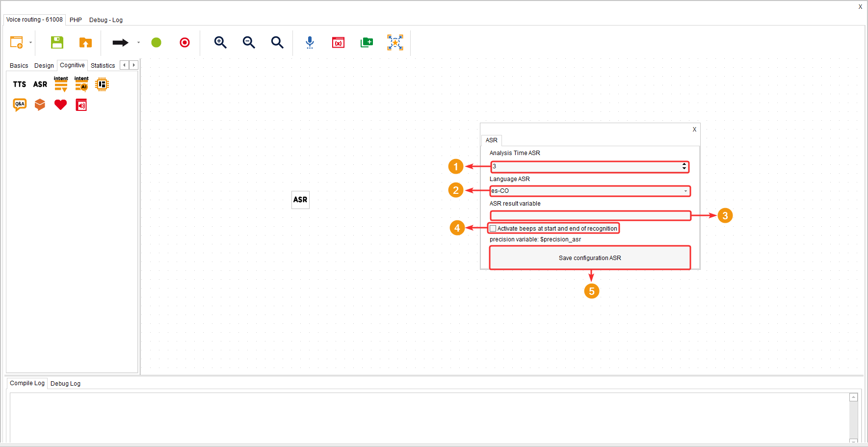
Task: Zoom in with the plus magnifier
Action: [220, 43]
